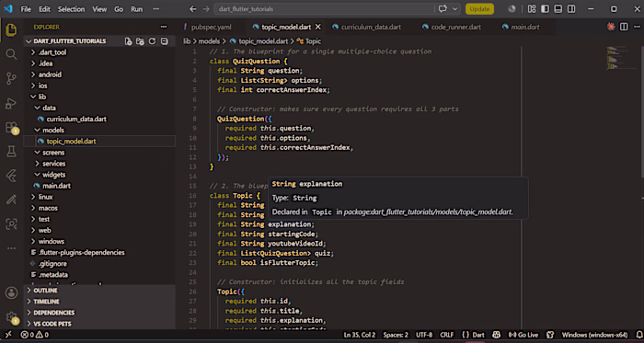Open the Explorer view in activity bar
The width and height of the screenshot is (644, 343).
point(11,30)
